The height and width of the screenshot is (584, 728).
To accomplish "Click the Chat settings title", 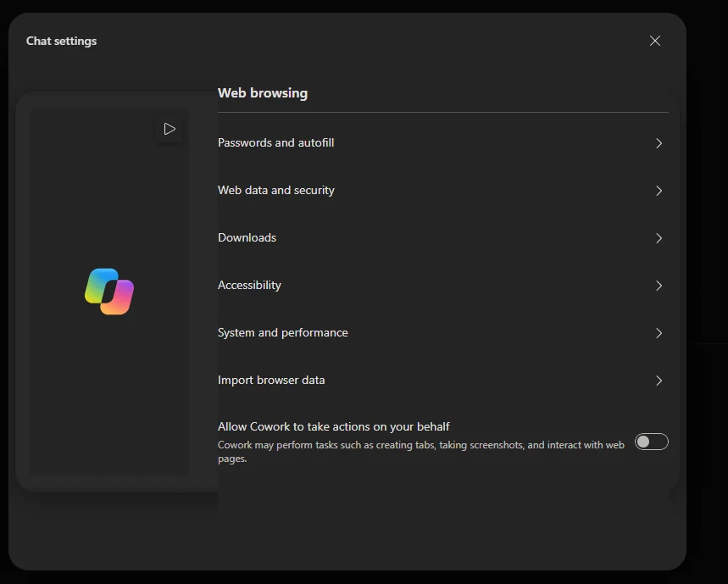I will pyautogui.click(x=61, y=41).
